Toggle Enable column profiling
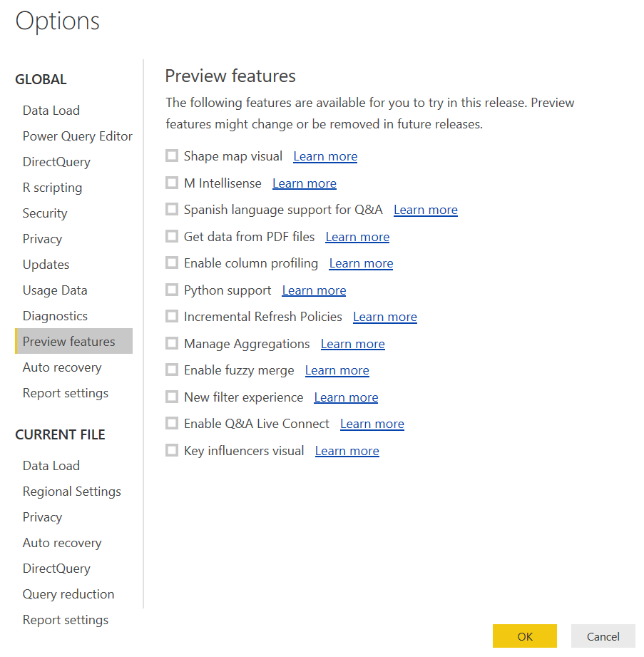The image size is (644, 657). [172, 262]
